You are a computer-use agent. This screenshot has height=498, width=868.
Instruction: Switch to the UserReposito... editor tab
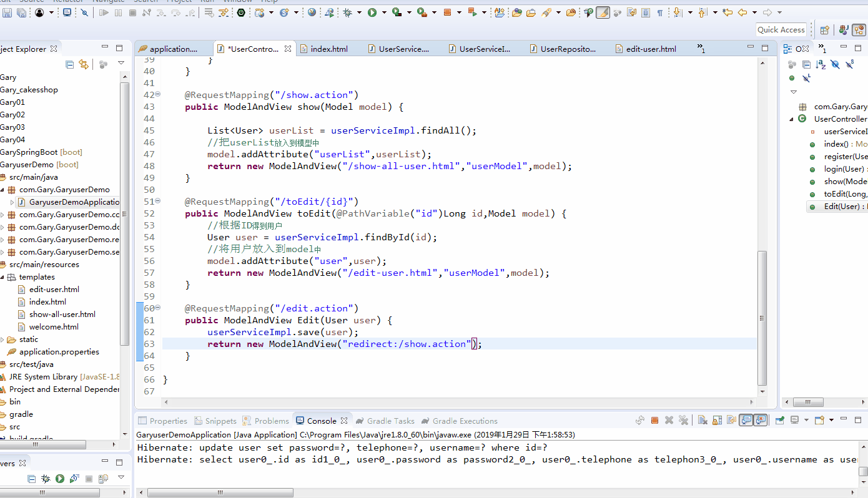point(563,49)
